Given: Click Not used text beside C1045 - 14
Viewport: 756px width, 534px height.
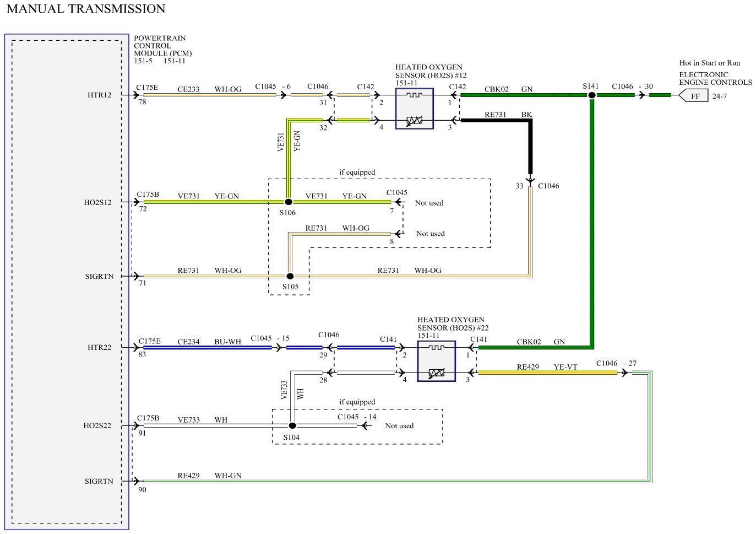Looking at the screenshot, I should [x=399, y=426].
